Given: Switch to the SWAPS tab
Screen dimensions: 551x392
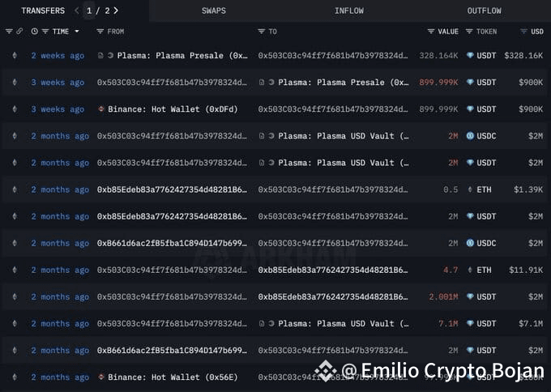Looking at the screenshot, I should tap(214, 11).
